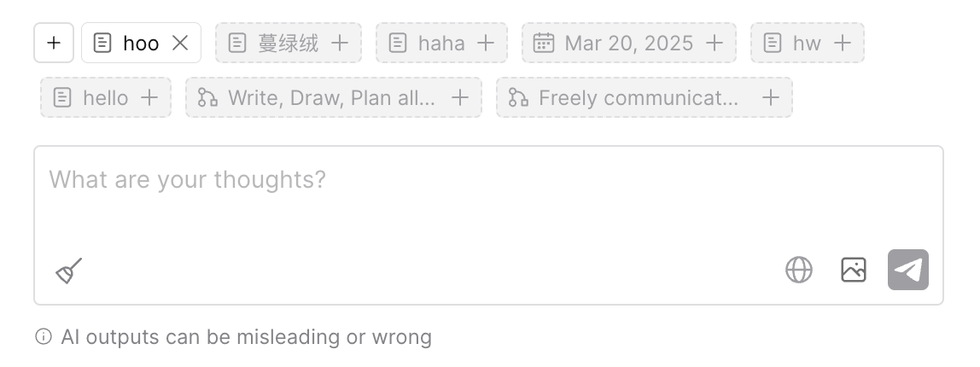Click the document icon on the haha chip

coord(398,43)
